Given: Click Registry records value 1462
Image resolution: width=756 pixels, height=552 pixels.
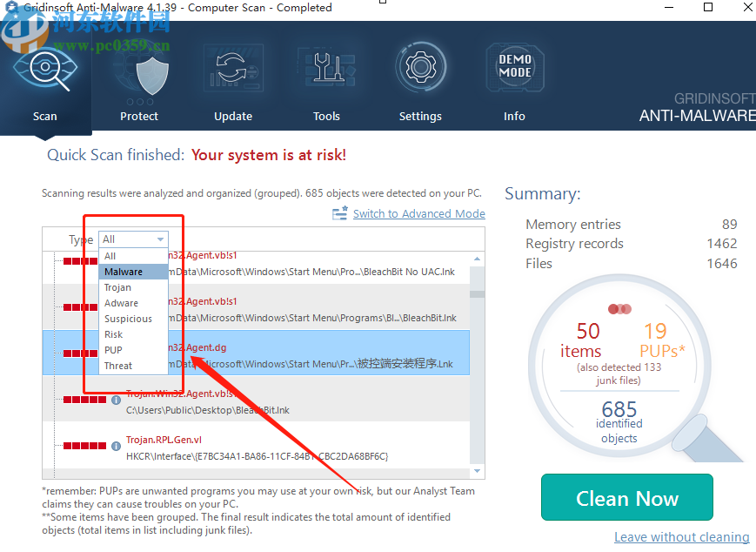Looking at the screenshot, I should [722, 244].
